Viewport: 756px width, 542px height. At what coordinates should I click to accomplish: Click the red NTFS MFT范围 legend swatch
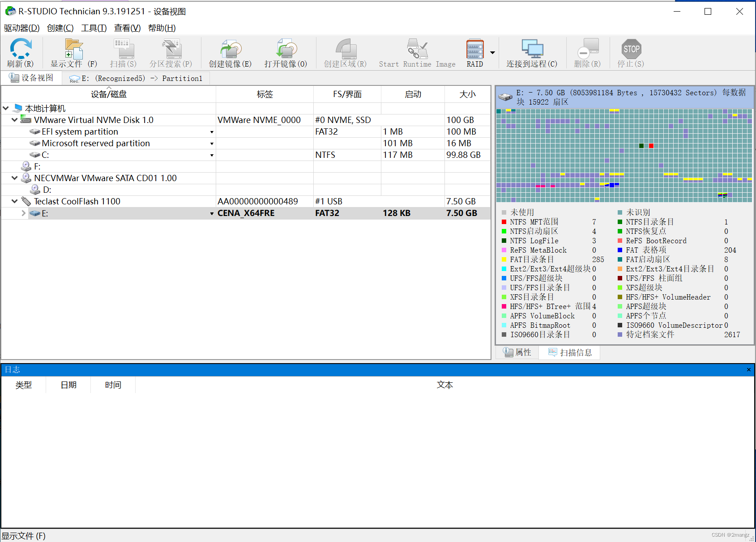tap(504, 222)
